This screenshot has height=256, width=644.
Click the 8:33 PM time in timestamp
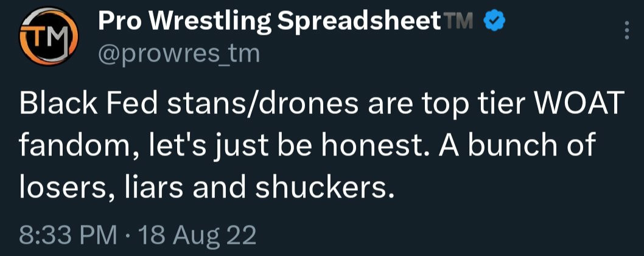click(68, 236)
